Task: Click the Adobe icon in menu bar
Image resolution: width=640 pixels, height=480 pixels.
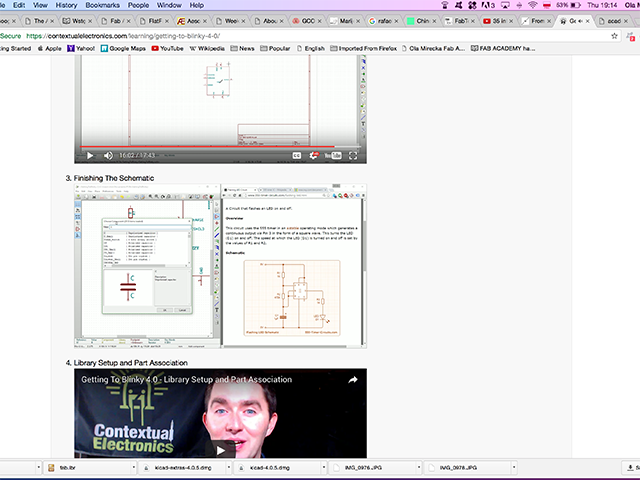Action: pyautogui.click(x=488, y=5)
